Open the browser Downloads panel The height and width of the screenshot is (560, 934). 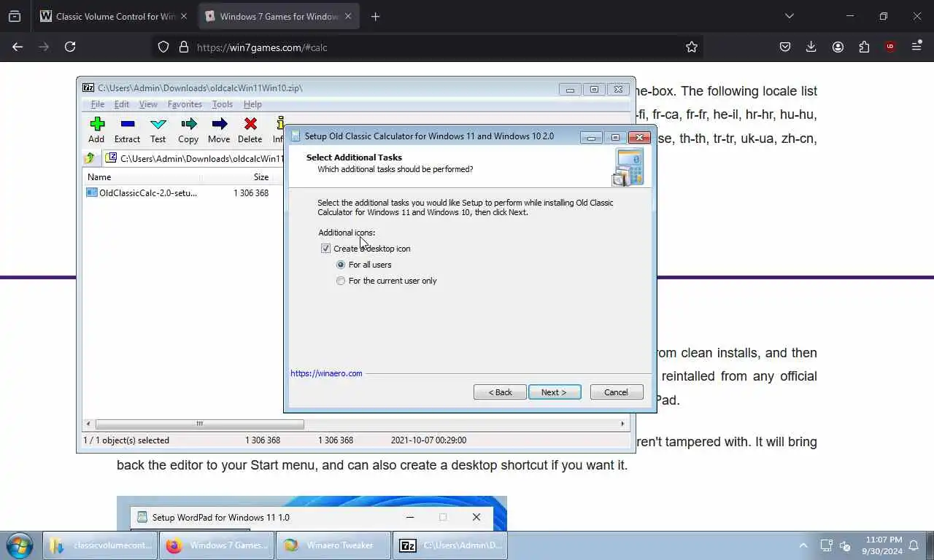tap(811, 47)
